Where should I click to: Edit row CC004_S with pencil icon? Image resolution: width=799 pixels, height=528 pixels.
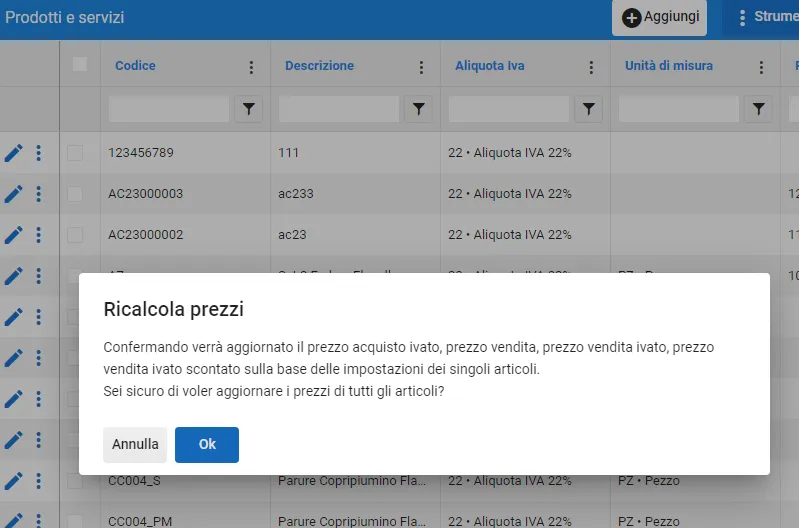tap(14, 481)
